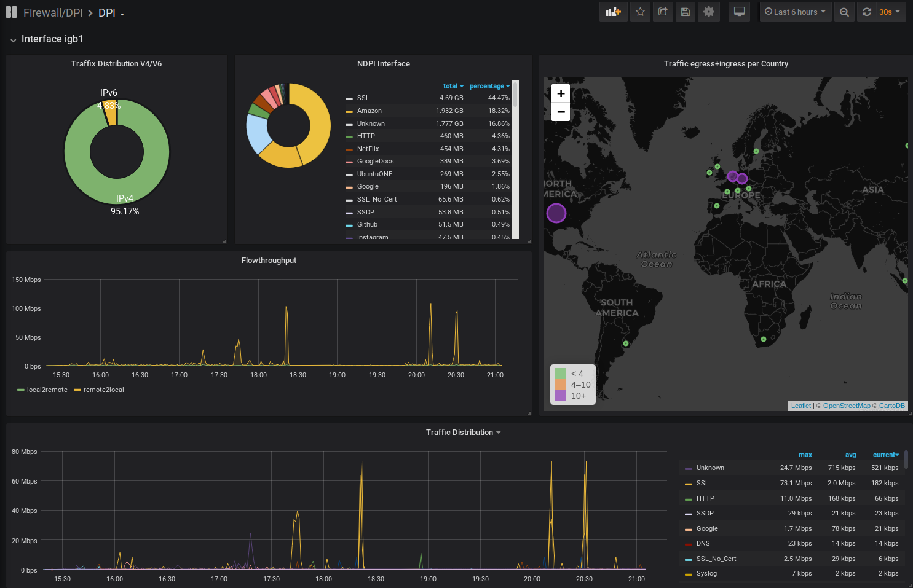Open the DPI dashboard picker menu
The image size is (913, 588).
pos(111,13)
